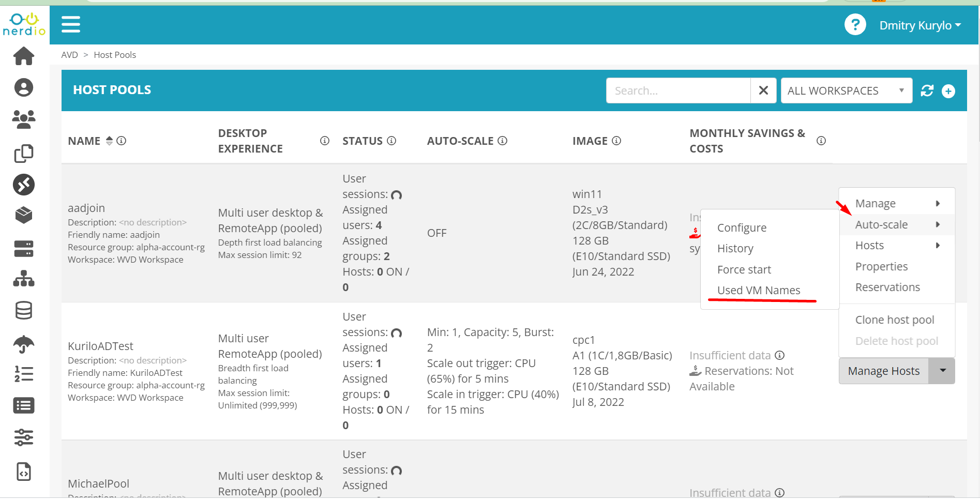Click into the Search input field
Image resolution: width=980 pixels, height=500 pixels.
(x=677, y=91)
